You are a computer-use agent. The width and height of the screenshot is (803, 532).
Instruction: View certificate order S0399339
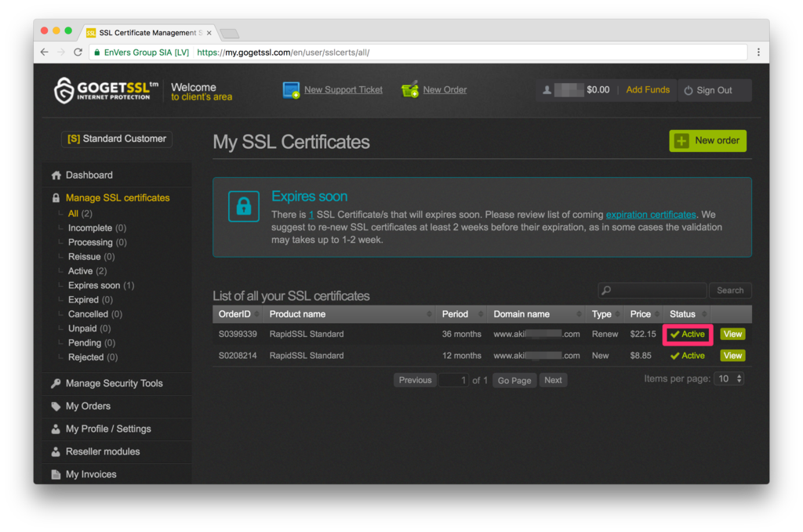click(732, 334)
